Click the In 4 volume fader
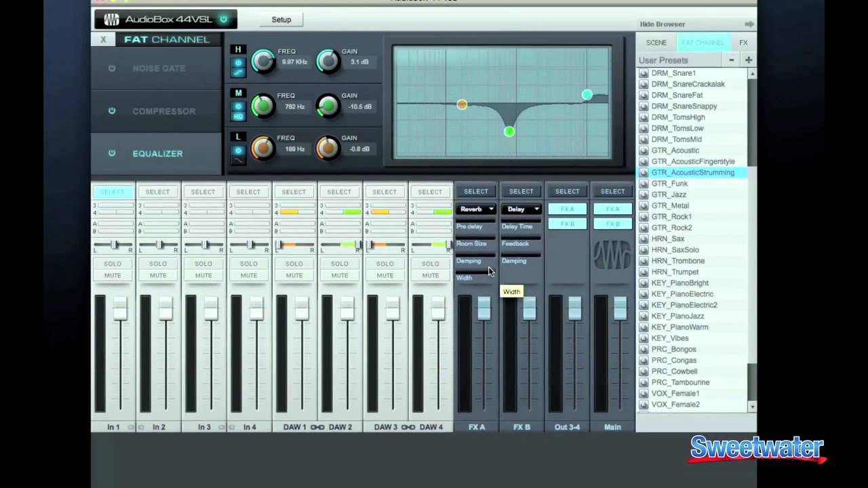The width and height of the screenshot is (868, 488). pyautogui.click(x=256, y=308)
